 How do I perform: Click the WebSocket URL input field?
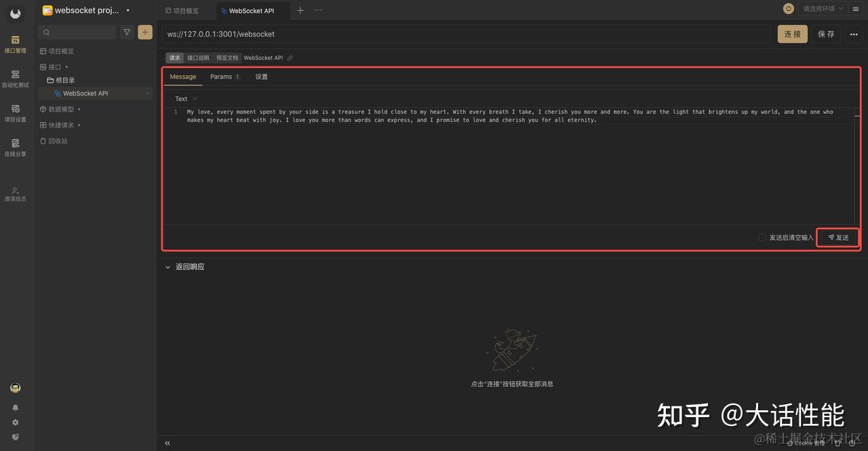coord(407,34)
